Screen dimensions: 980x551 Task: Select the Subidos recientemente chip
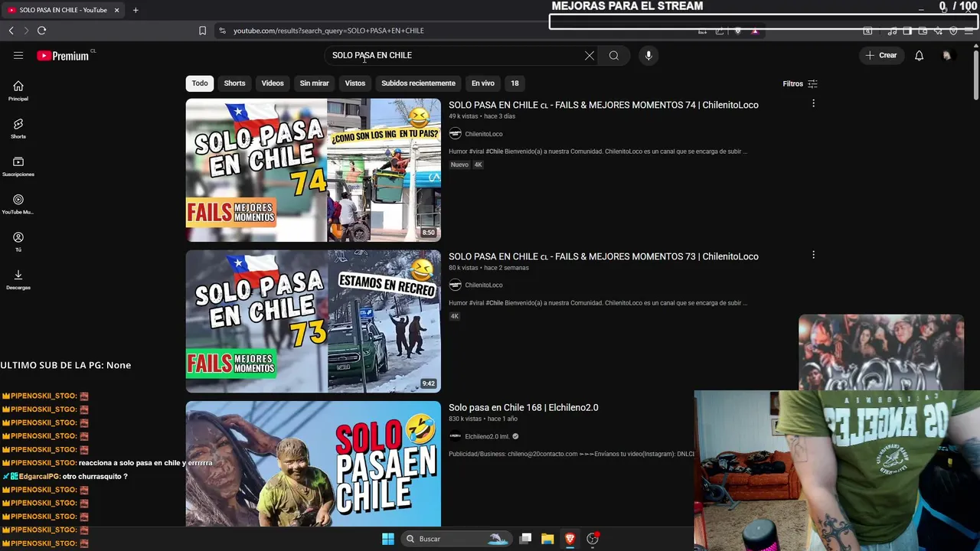(x=418, y=83)
